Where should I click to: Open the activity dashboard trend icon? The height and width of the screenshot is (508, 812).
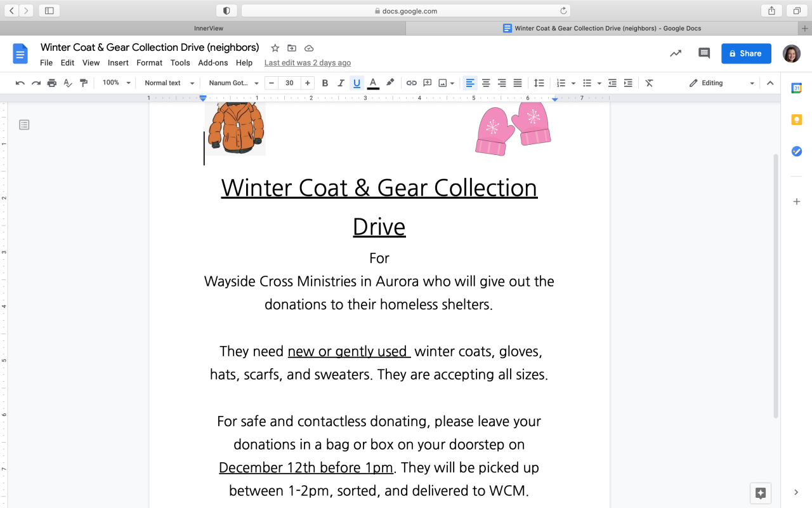[676, 53]
